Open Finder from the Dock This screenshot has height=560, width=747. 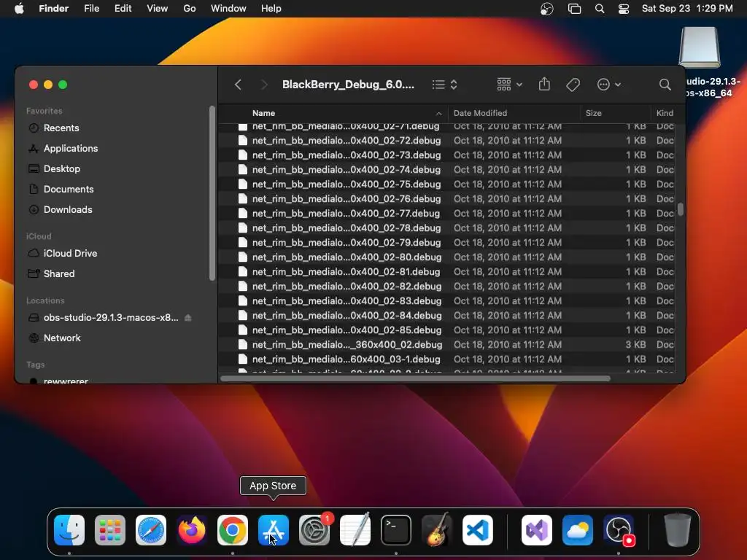pyautogui.click(x=69, y=530)
